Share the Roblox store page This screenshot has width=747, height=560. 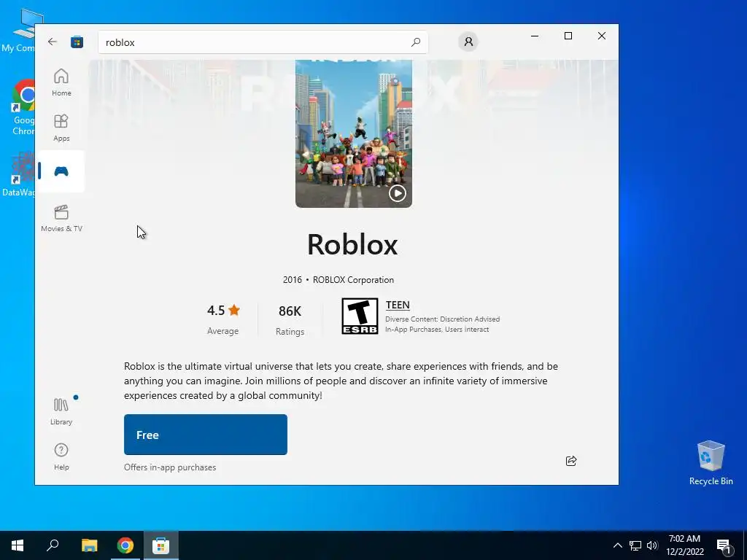pos(571,461)
